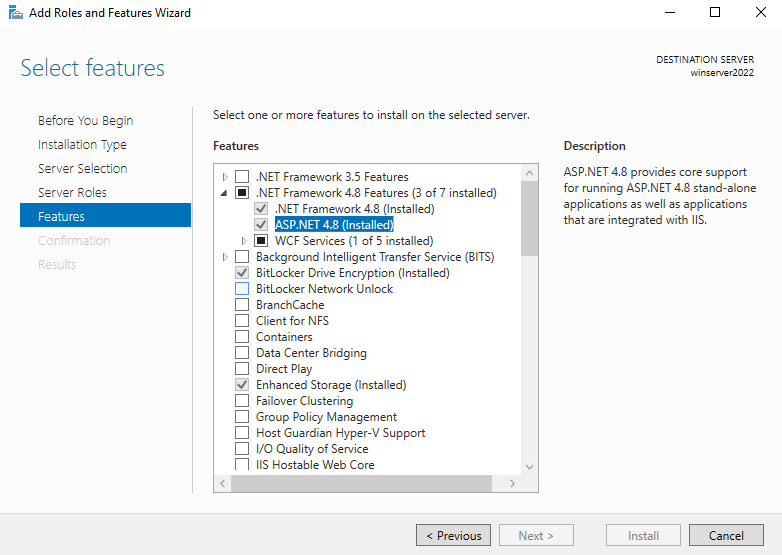This screenshot has height=555, width=782.
Task: Expand Background Intelligent Transfer Service node
Action: pyautogui.click(x=225, y=257)
